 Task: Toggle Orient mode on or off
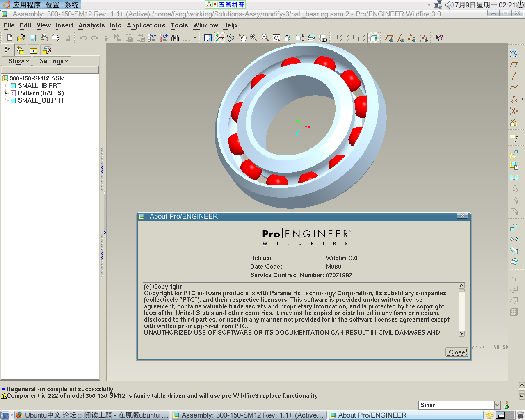(231, 38)
